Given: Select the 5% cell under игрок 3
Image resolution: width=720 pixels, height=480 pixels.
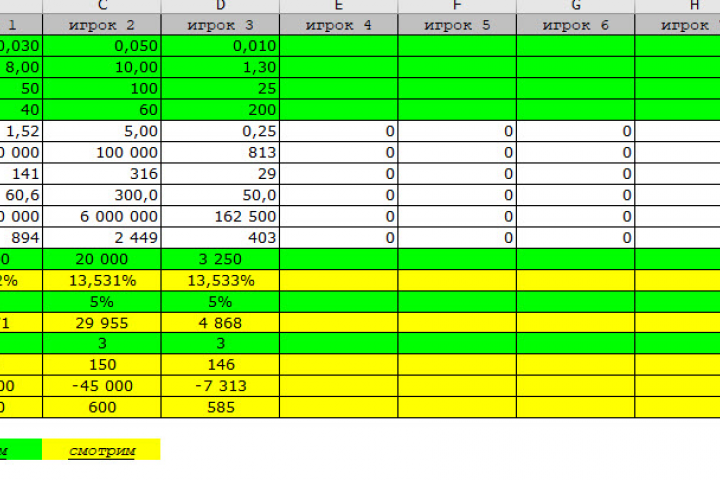Looking at the screenshot, I should pos(220,302).
